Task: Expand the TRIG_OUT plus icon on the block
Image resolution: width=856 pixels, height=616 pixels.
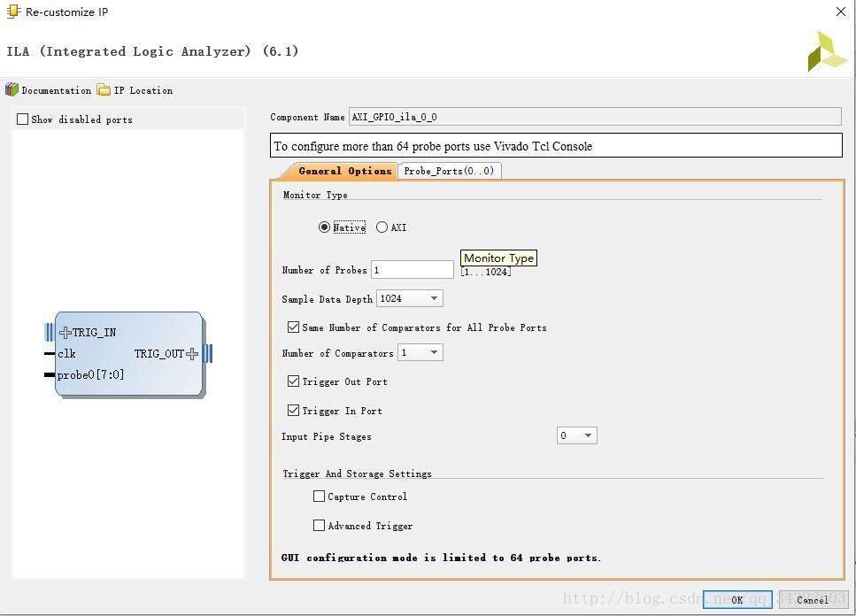Action: pos(191,353)
